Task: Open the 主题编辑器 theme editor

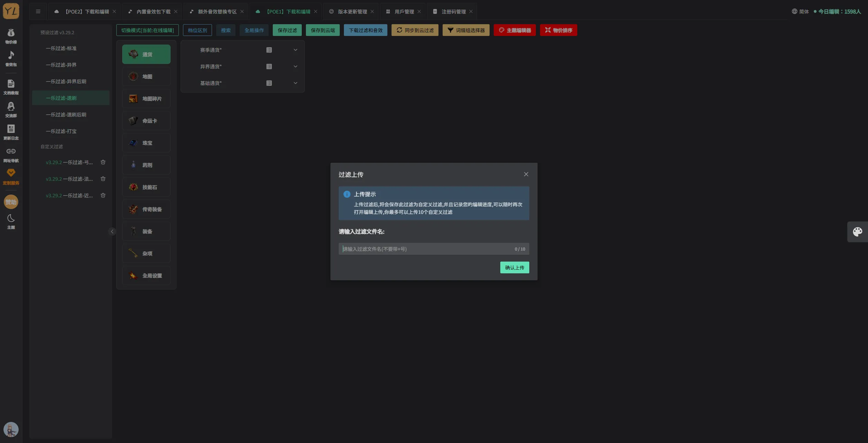Action: 515,30
